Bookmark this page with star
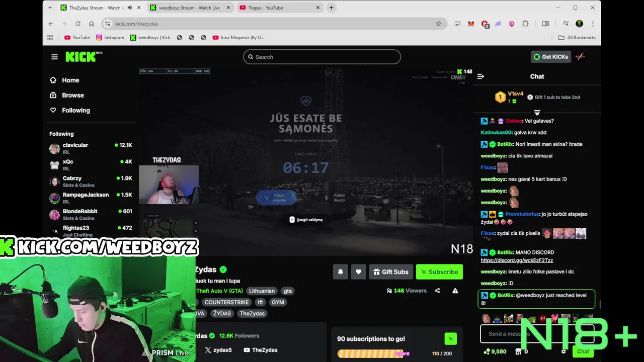 (438, 24)
